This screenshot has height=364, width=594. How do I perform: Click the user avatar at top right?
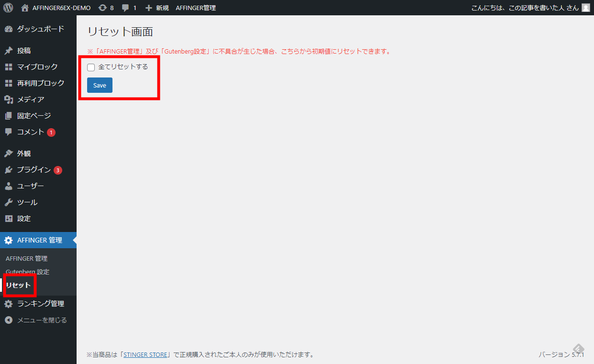(x=586, y=8)
